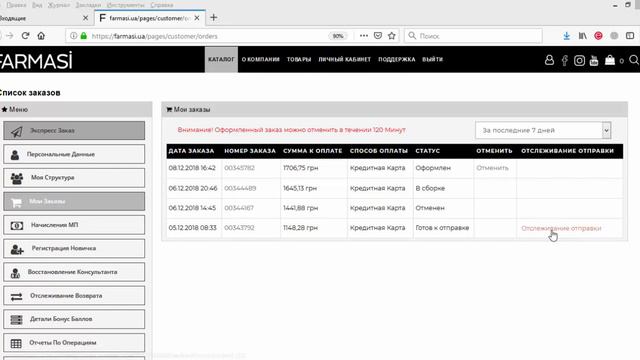Screen dimensions: 640x360
Task: Open the shopping bag cart icon
Action: tap(610, 60)
